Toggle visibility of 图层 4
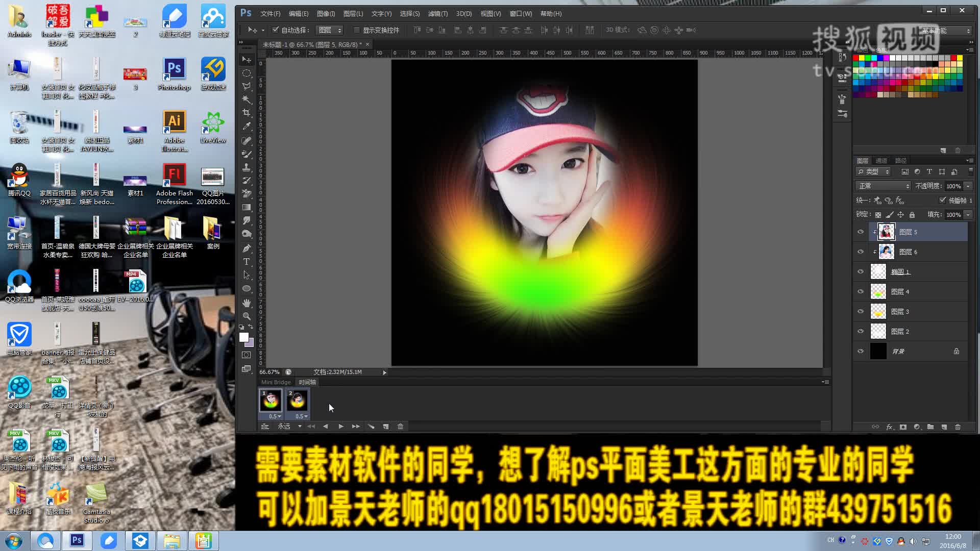980x551 pixels. pyautogui.click(x=861, y=291)
